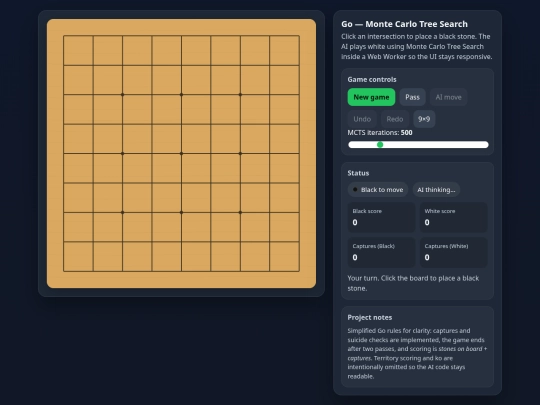Place a stone on the bottom-right star point
Viewport: 540px width, 405px height.
click(x=240, y=212)
